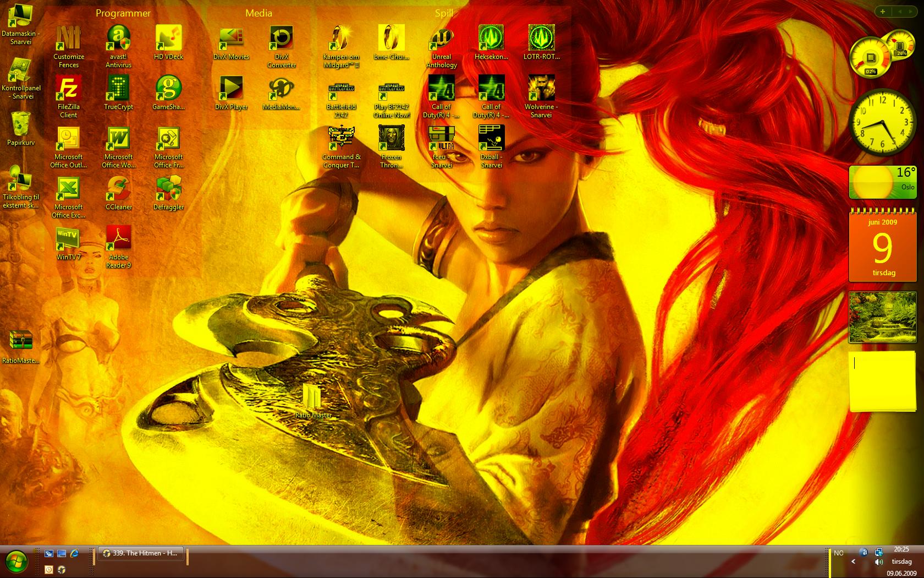Open Microsoft Office Excel

pos(68,197)
